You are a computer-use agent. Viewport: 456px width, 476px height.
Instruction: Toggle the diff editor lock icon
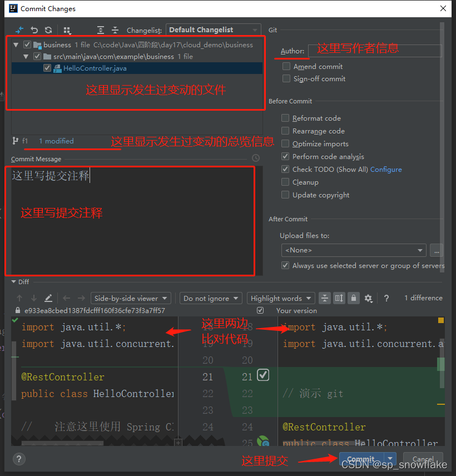point(354,298)
